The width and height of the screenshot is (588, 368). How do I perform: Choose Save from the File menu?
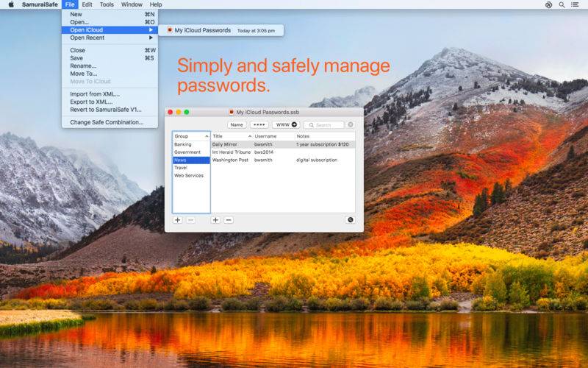(x=110, y=58)
